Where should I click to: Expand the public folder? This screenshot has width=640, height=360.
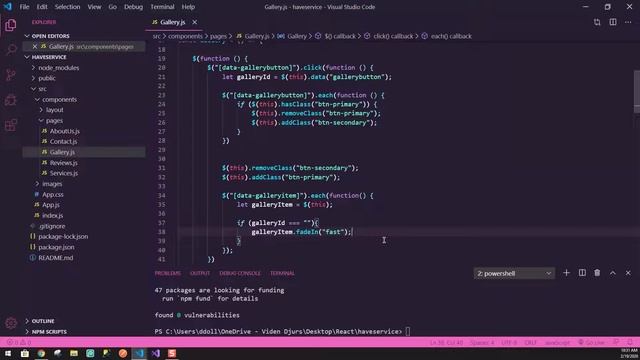pyautogui.click(x=47, y=78)
